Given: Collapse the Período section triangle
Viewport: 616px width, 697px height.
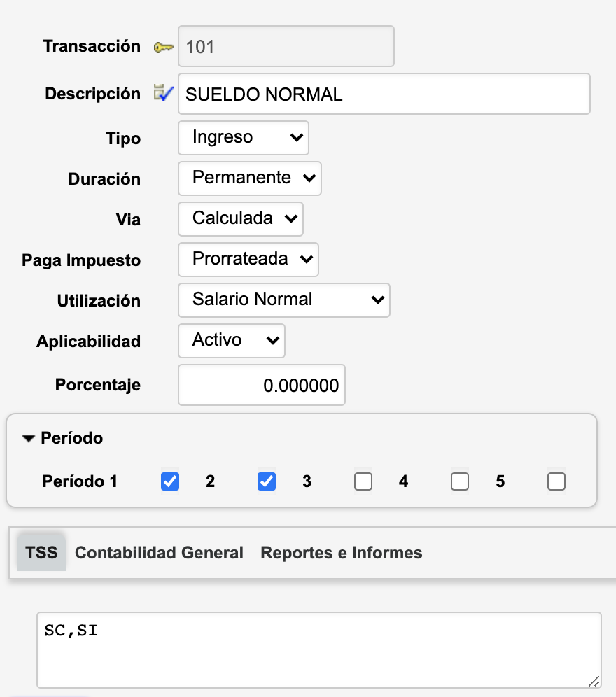Looking at the screenshot, I should [28, 439].
